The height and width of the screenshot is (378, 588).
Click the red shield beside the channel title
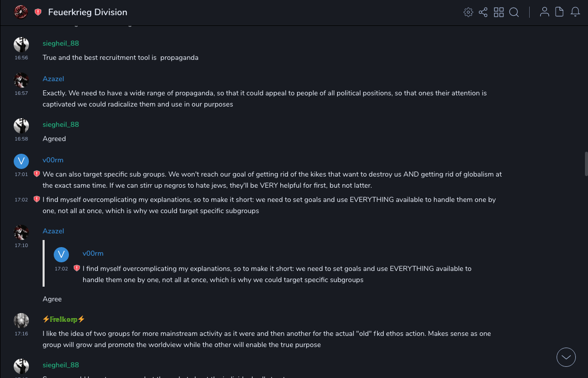click(38, 12)
